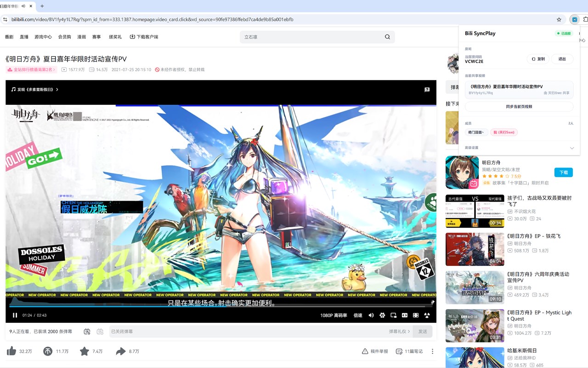
Task: Open 弹幕礼仪 danmaku etiquette link
Action: tap(400, 331)
